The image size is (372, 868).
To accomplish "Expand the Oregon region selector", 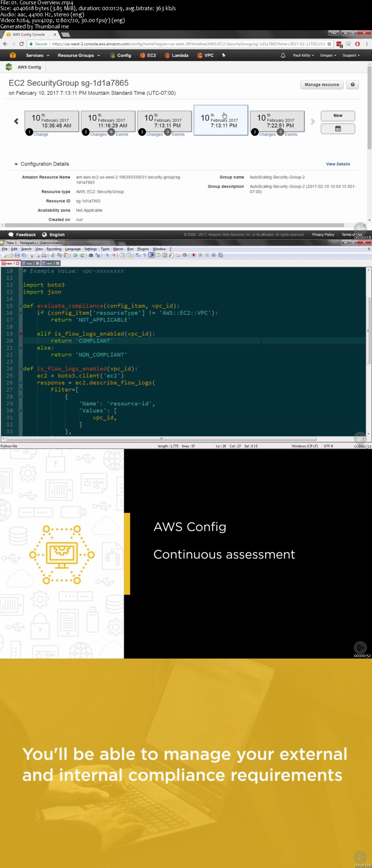I will pyautogui.click(x=328, y=55).
